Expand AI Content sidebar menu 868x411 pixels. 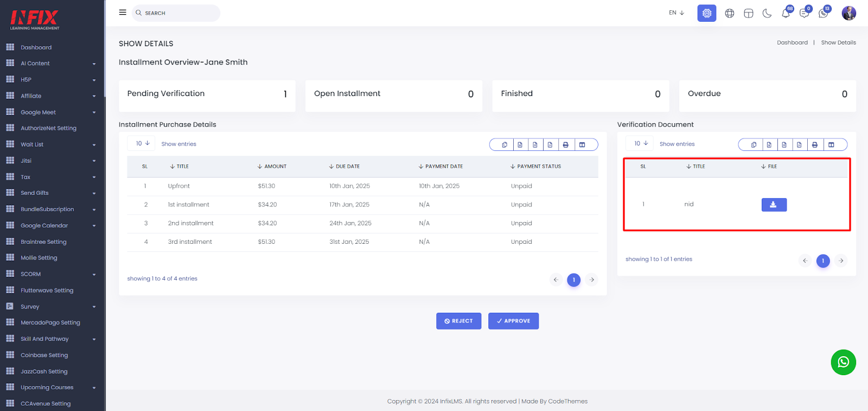(x=52, y=64)
